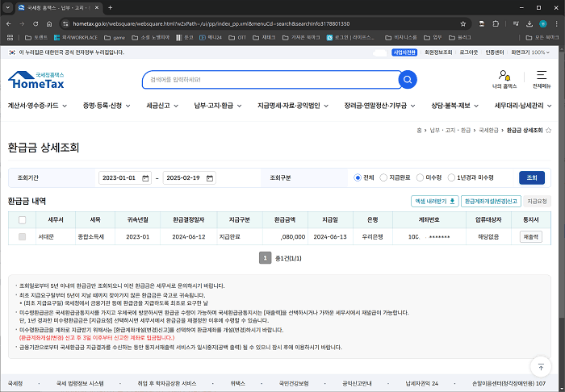Click the blue magnifier search button
Image resolution: width=565 pixels, height=392 pixels.
pyautogui.click(x=408, y=80)
